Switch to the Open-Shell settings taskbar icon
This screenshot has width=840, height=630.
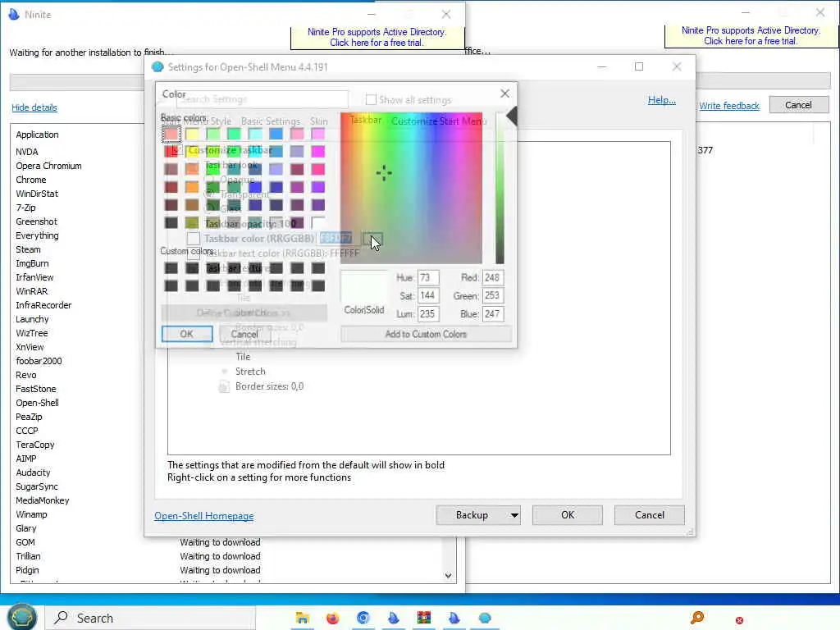point(485,619)
